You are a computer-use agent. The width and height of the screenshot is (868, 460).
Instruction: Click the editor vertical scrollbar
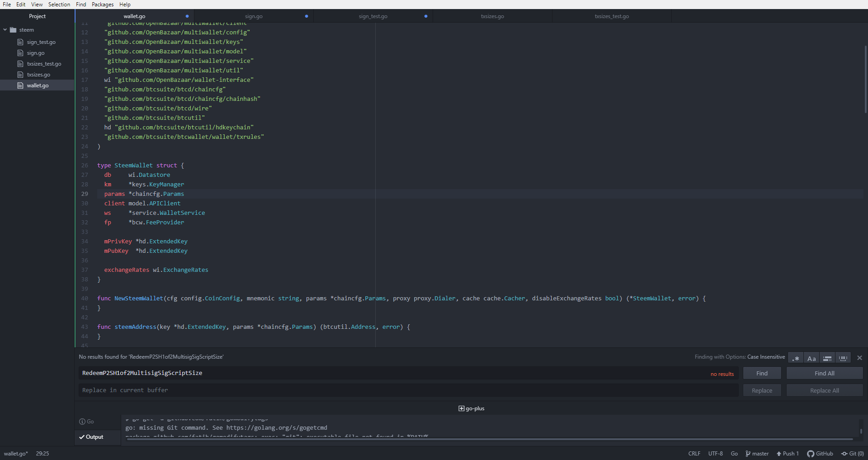pos(865,79)
